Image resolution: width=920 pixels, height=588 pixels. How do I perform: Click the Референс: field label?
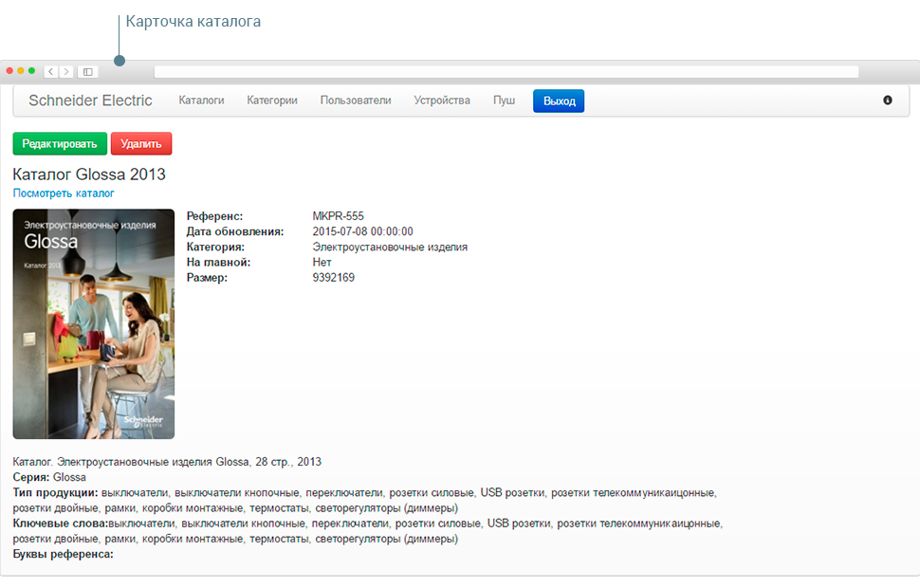point(214,216)
